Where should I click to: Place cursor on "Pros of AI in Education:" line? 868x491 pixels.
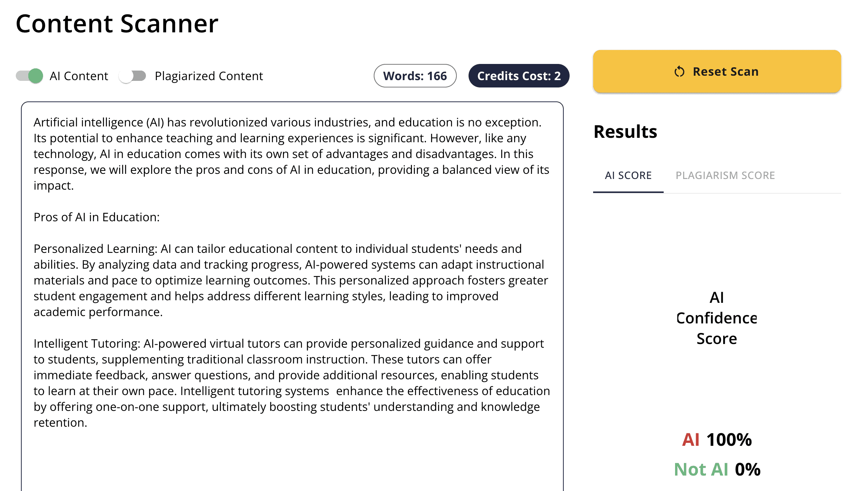click(97, 217)
